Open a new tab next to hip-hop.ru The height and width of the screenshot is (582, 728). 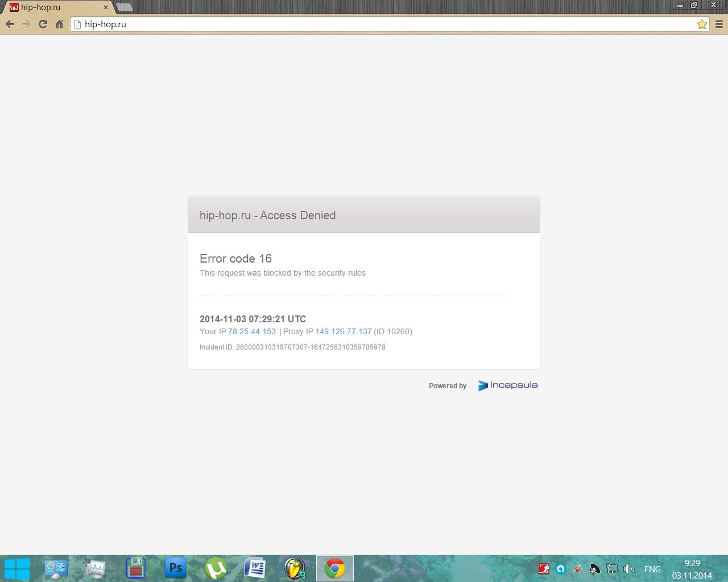point(124,7)
